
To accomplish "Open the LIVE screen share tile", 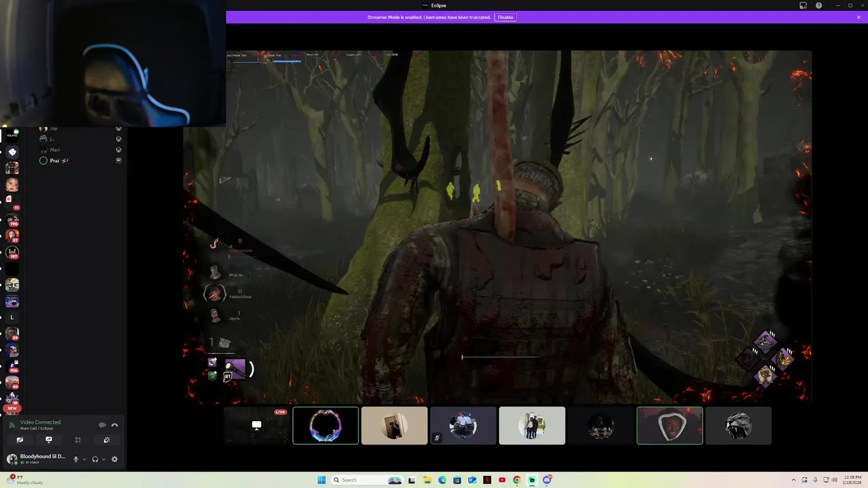I will 256,426.
